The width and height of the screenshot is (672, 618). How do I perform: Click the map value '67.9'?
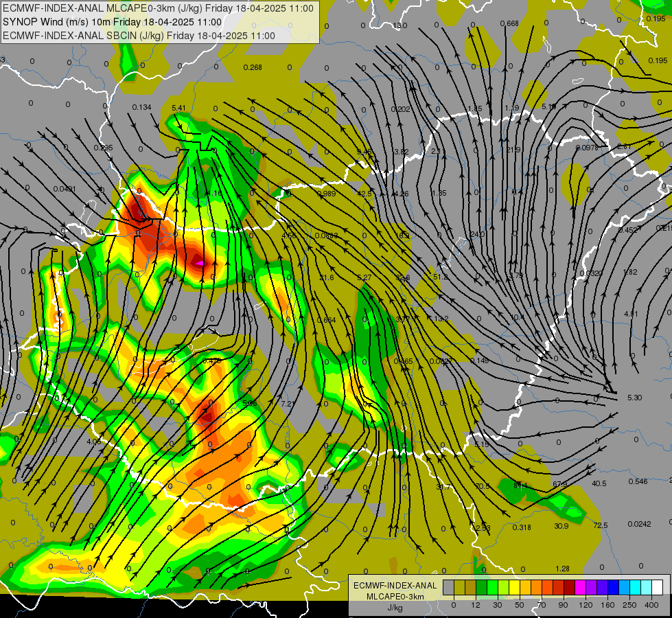click(x=560, y=484)
